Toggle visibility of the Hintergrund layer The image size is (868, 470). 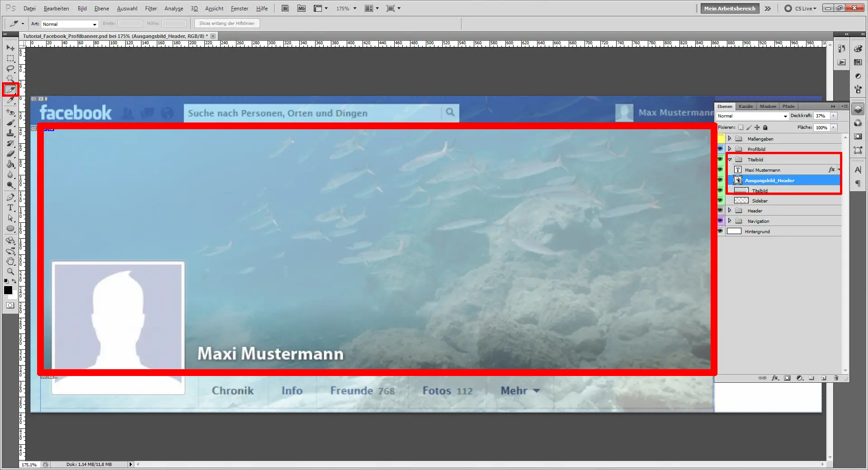[x=721, y=231]
